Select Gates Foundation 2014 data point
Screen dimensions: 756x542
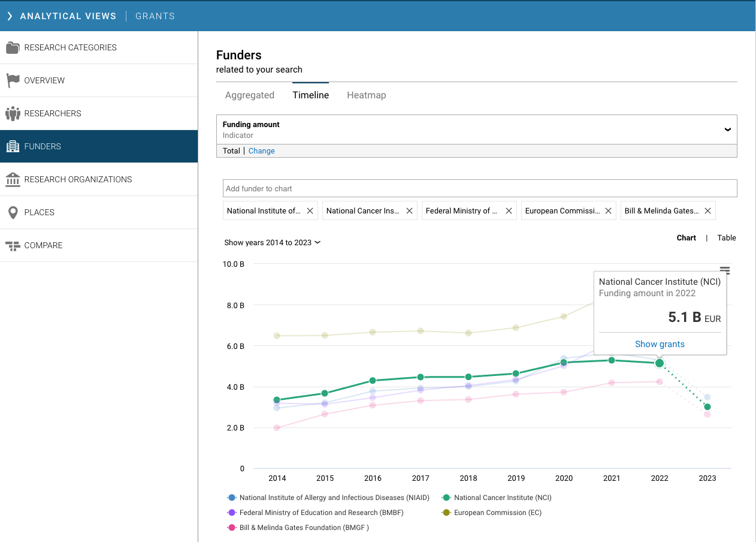pyautogui.click(x=277, y=427)
